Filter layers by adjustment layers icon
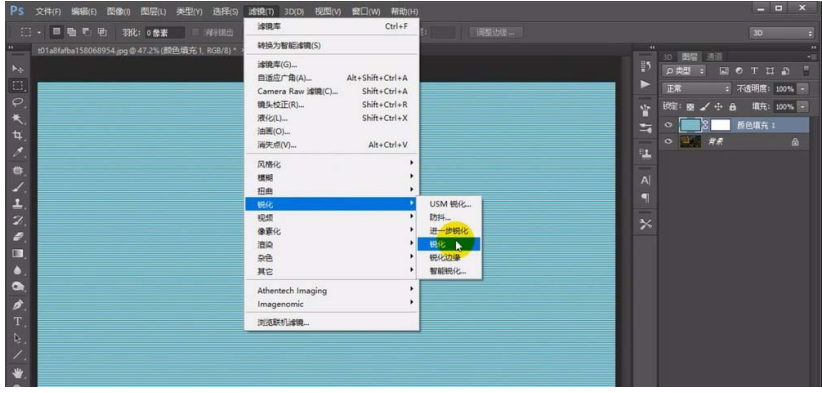Viewport: 822px width, 393px height. (x=739, y=71)
